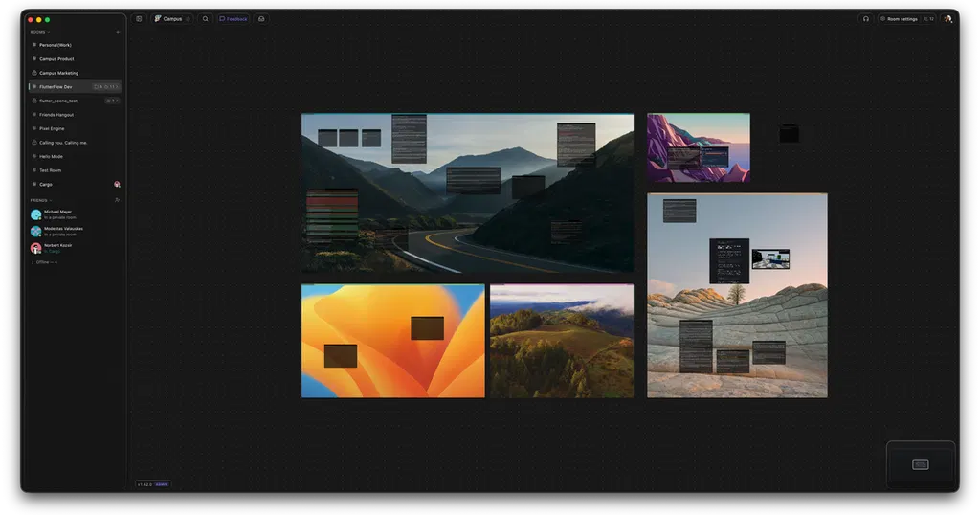This screenshot has width=980, height=515.
Task: Select the FlutterFlow Dev room
Action: (x=75, y=87)
